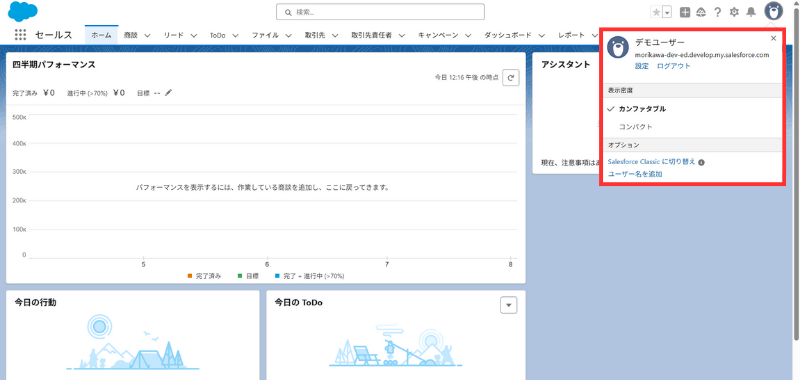Screen dimensions: 800x380
Task: Click the 今日の ToDo card title
Action: click(298, 302)
